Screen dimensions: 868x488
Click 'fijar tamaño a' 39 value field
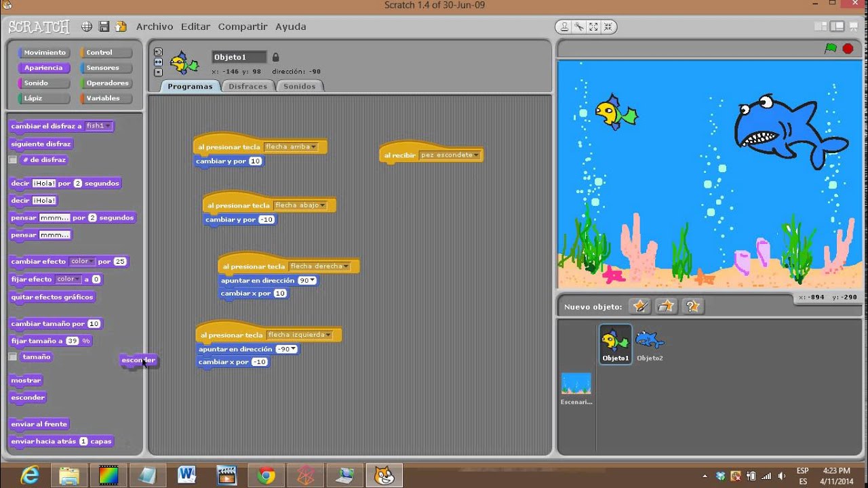[x=73, y=341]
